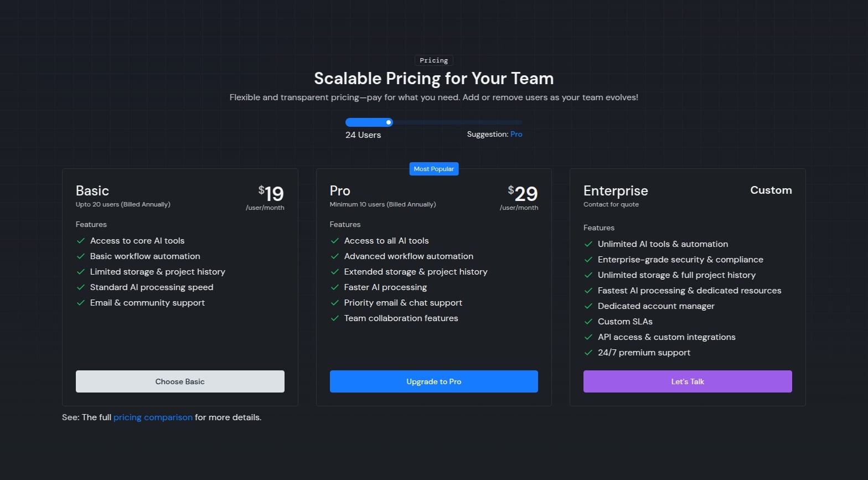Viewport: 868px width, 480px height.
Task: Open the pricing comparison link
Action: point(153,417)
